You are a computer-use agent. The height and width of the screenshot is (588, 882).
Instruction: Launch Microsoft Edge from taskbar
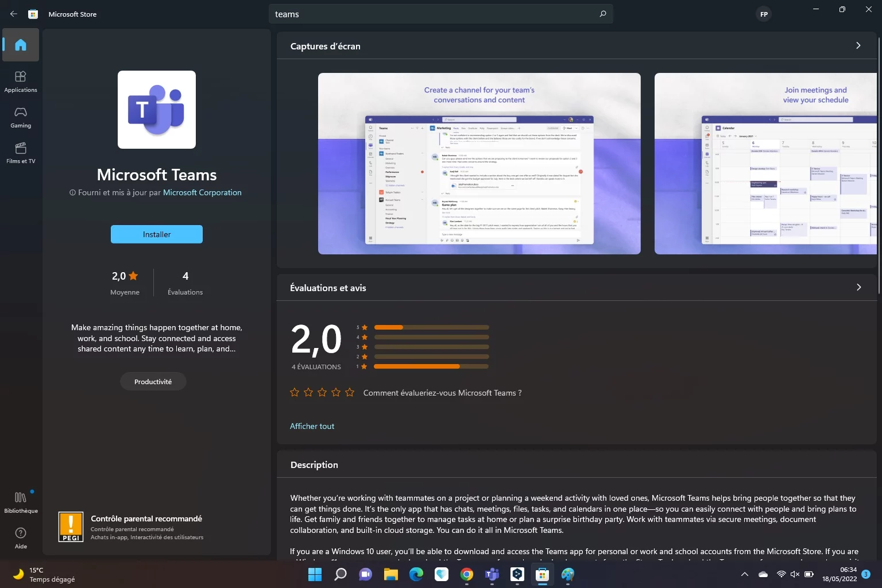pos(416,574)
